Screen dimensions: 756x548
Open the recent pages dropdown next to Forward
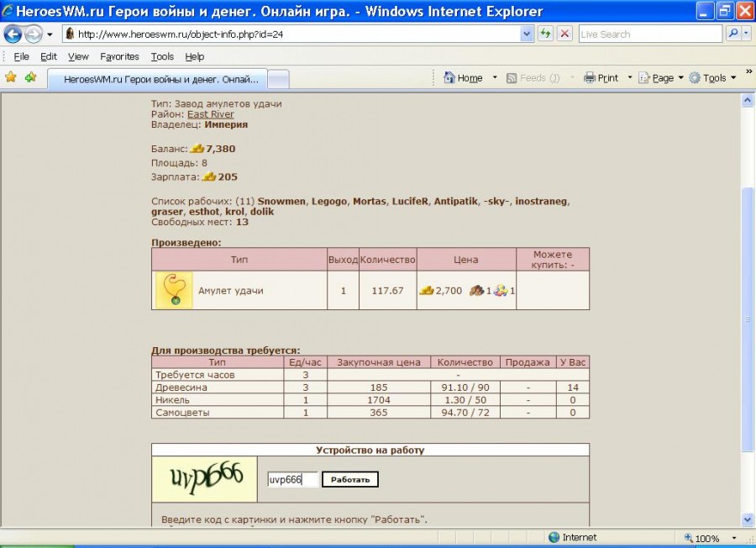pyautogui.click(x=50, y=34)
